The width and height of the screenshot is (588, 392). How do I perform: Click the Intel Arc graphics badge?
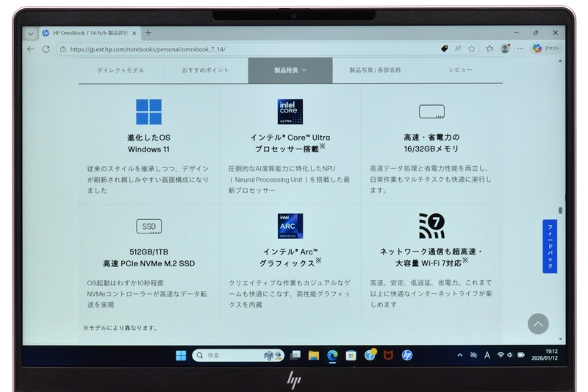click(x=290, y=227)
